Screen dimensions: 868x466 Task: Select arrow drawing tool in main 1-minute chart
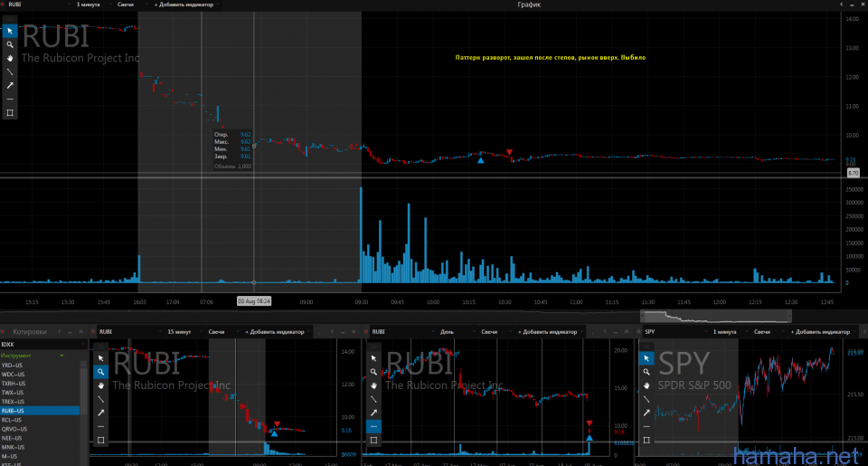pos(9,85)
